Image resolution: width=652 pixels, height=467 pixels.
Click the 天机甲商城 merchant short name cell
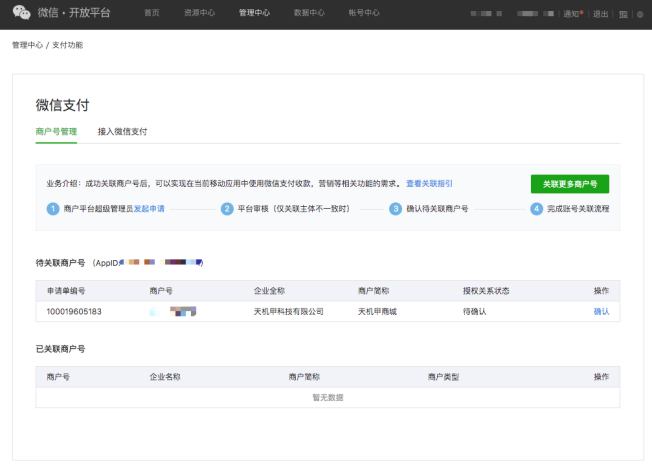pos(378,311)
